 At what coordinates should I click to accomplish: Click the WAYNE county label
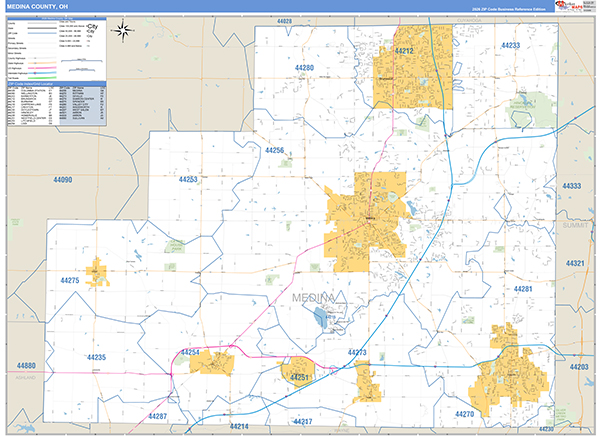(x=342, y=430)
